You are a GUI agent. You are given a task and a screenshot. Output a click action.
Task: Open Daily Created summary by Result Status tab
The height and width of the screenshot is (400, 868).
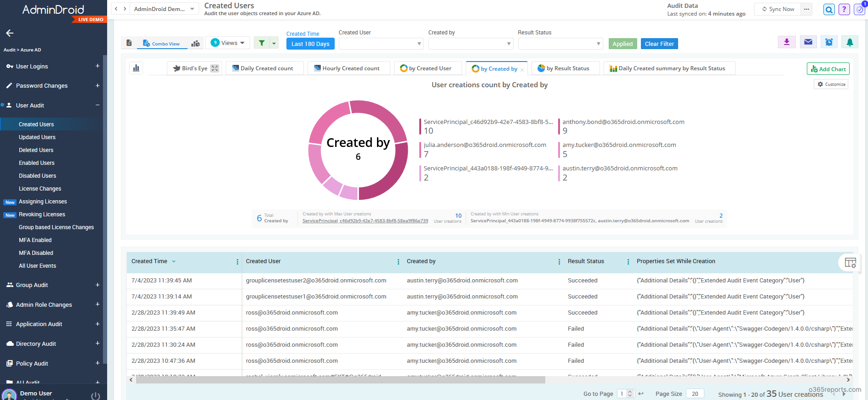pyautogui.click(x=669, y=68)
